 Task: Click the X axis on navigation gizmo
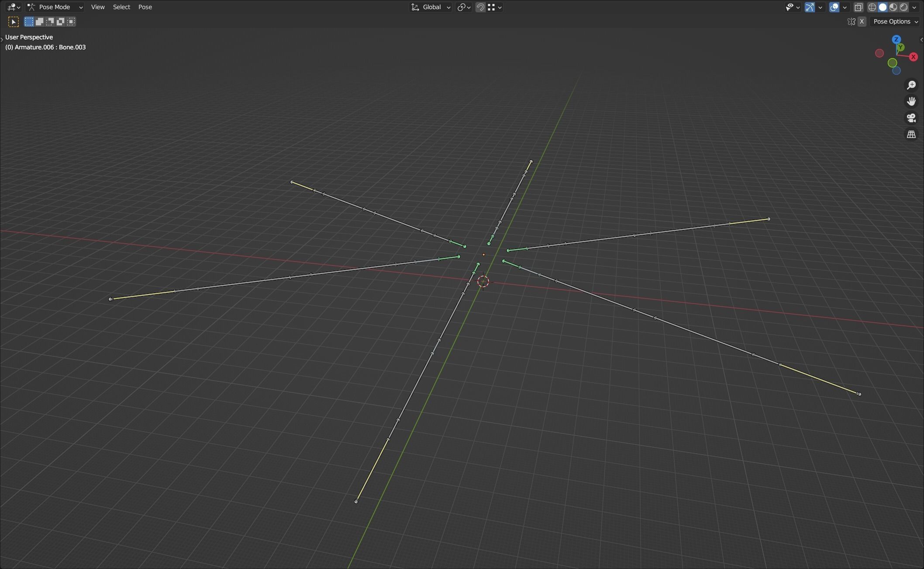[913, 57]
